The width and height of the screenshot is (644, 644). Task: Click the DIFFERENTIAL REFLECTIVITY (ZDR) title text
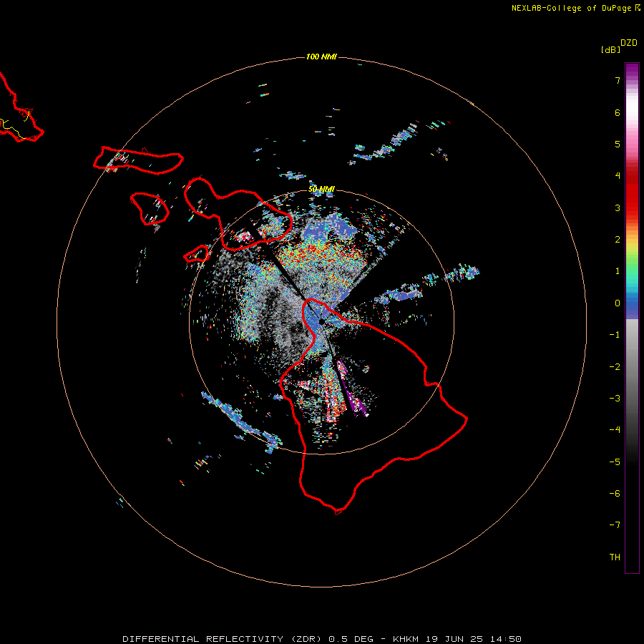click(222, 639)
